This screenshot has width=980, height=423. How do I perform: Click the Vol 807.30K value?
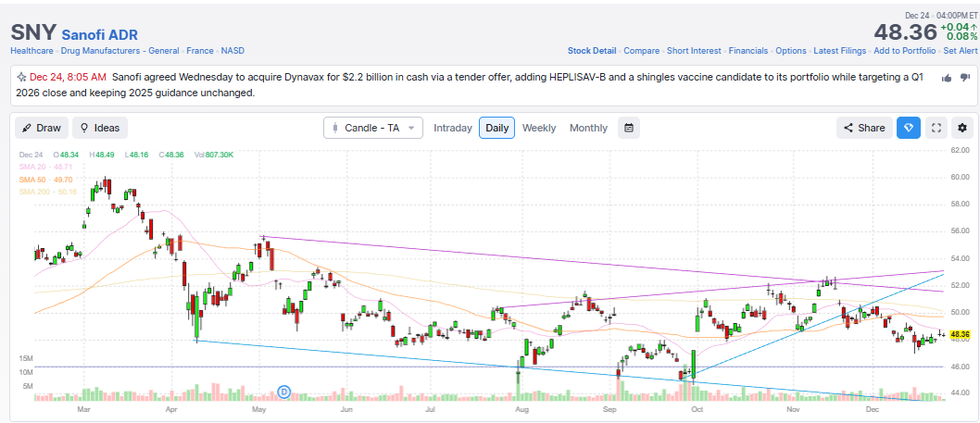[x=214, y=155]
